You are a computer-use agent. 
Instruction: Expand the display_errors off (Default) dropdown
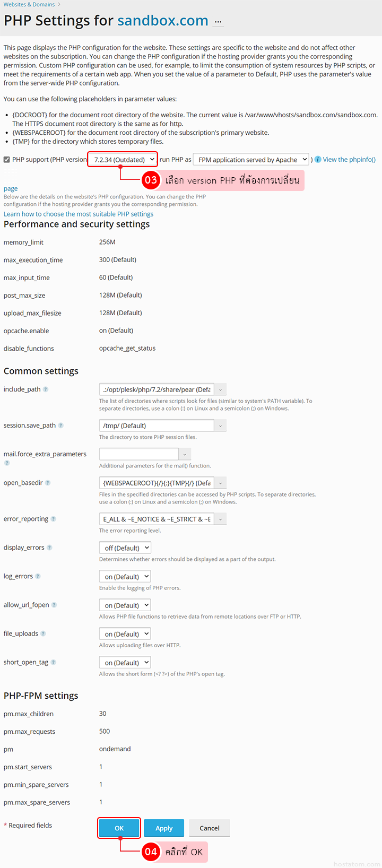click(125, 548)
